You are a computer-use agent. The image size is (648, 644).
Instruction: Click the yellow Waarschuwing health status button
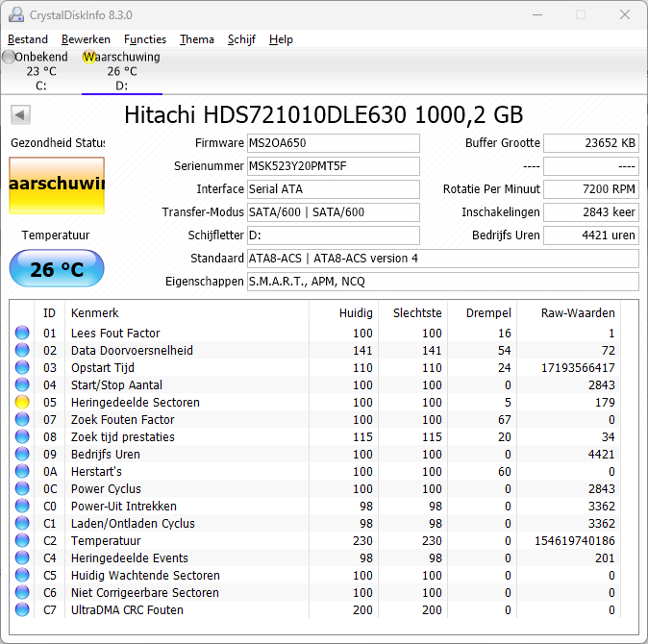pos(57,186)
